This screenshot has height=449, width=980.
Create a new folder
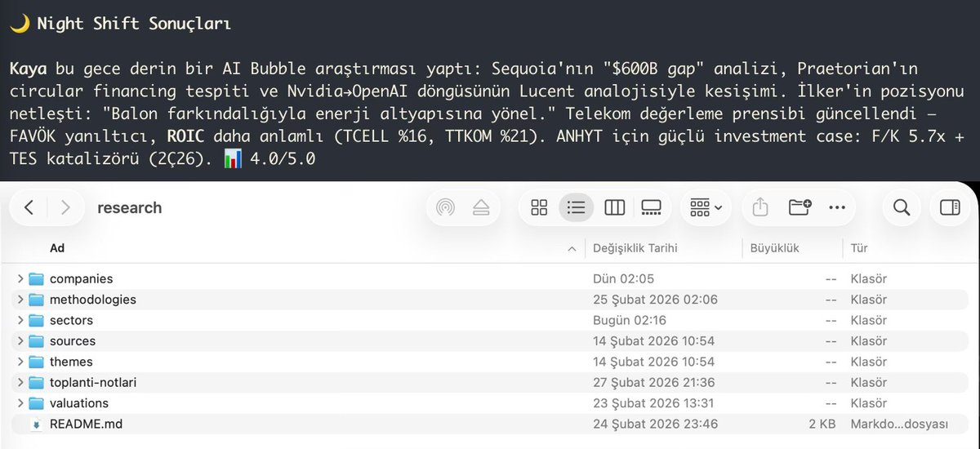coord(800,207)
